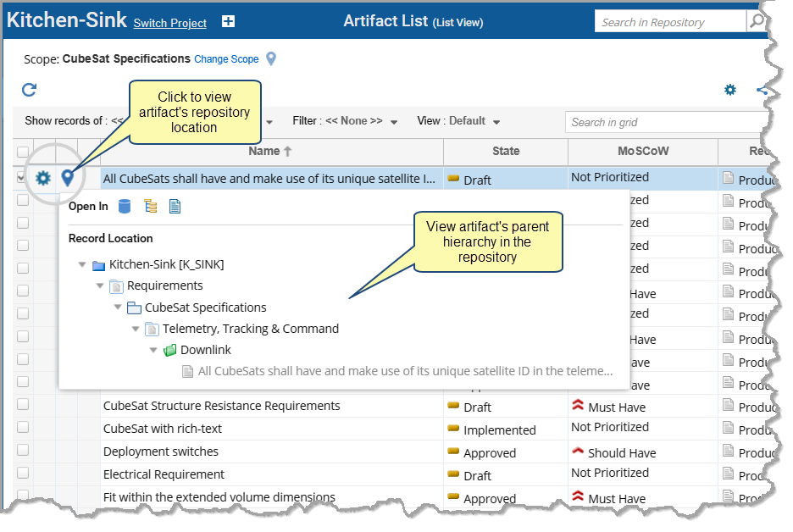Click the add project plus icon
This screenshot has height=532, width=793.
tap(228, 21)
